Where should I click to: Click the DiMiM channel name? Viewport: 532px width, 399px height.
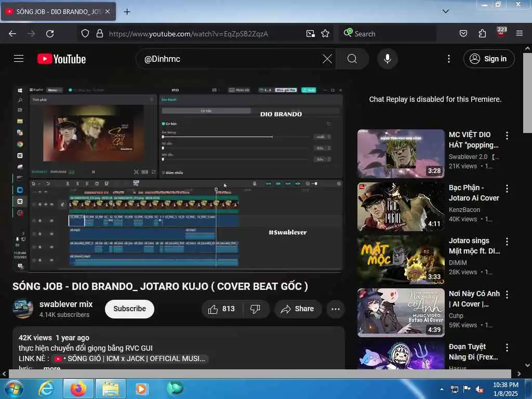coord(458,262)
